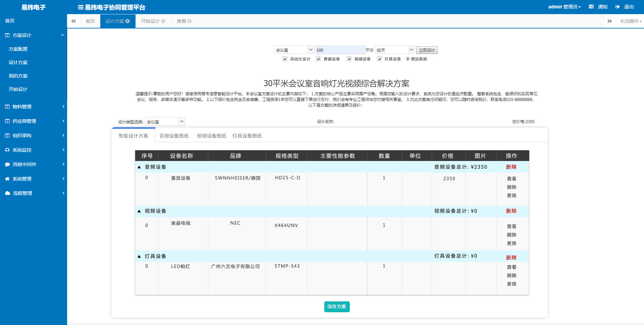Screen dimensions: 644x325
Task: Click the hamburger menu icon in header
Action: tap(80, 7)
